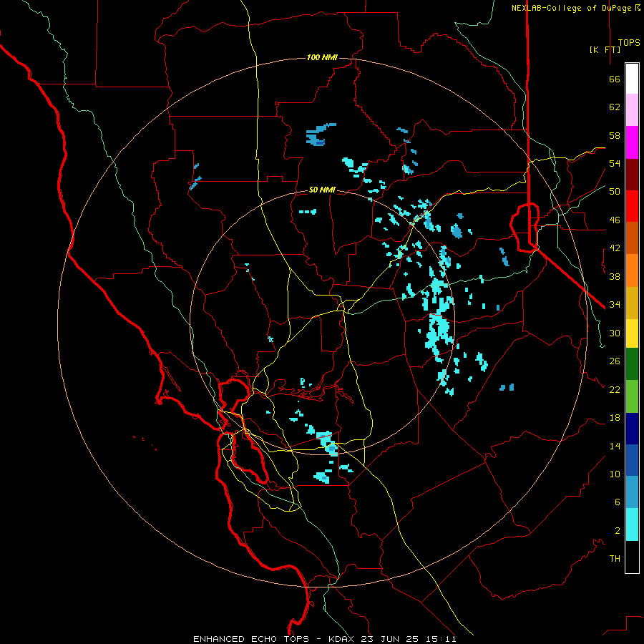Pick the white swatch in the color scale

tap(632, 79)
